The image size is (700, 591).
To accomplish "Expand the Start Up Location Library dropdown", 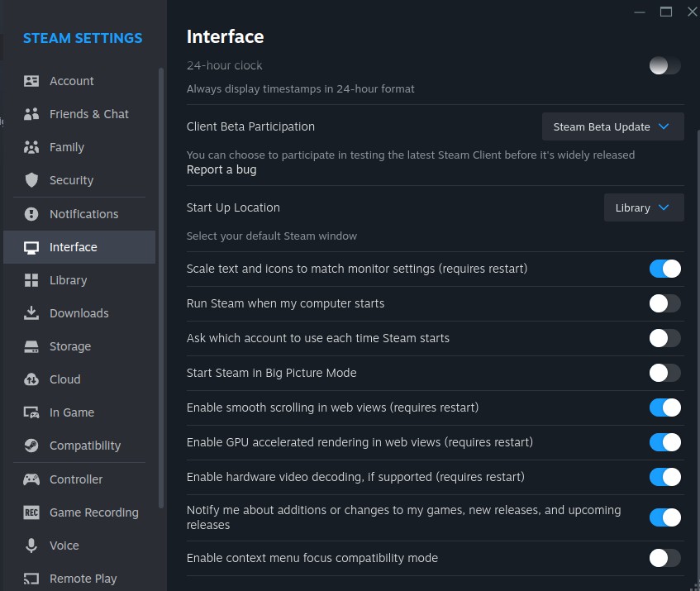I will tap(643, 208).
